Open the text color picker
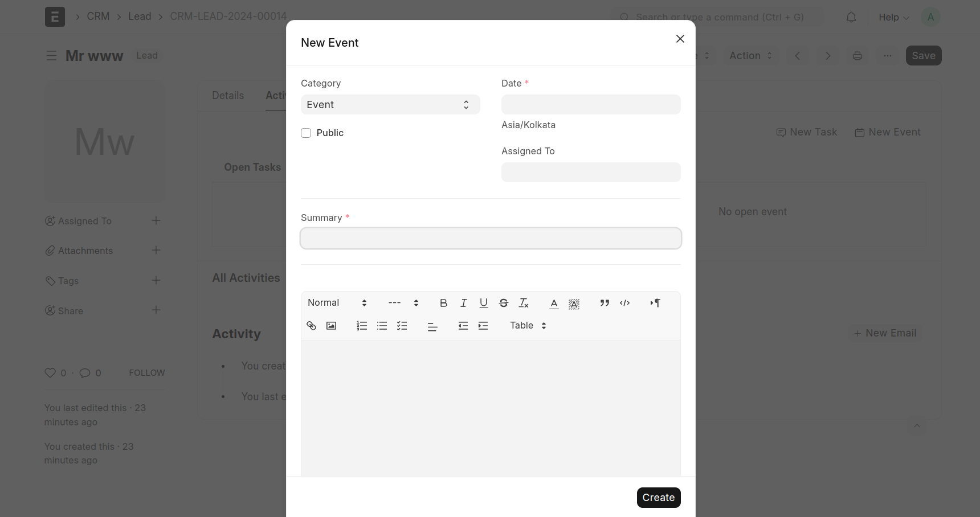Screen dimensions: 980x517 554,303
